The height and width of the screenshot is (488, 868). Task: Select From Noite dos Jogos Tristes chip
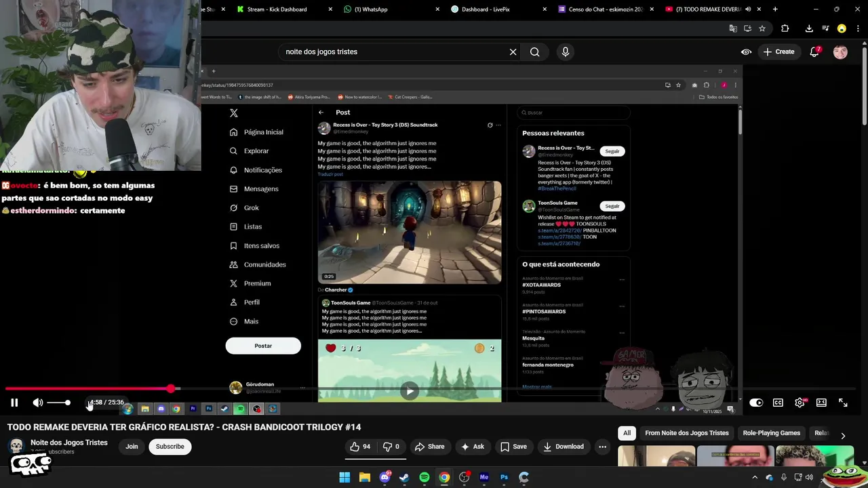point(687,433)
